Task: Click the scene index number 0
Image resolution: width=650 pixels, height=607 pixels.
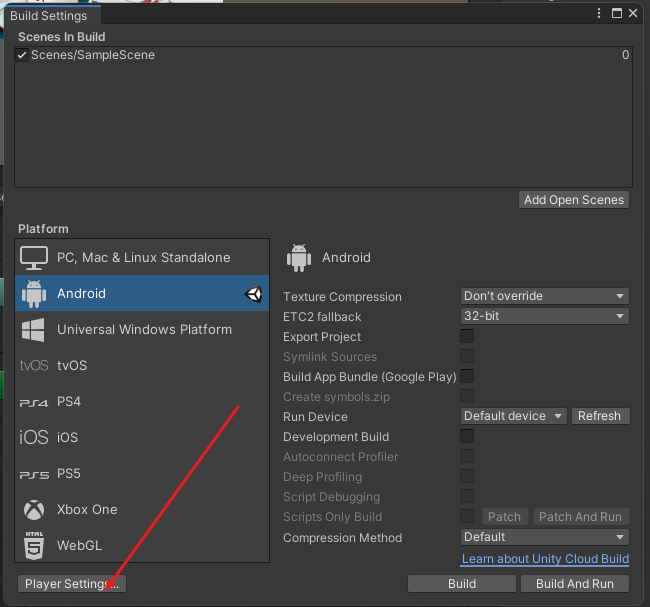Action: pyautogui.click(x=625, y=55)
